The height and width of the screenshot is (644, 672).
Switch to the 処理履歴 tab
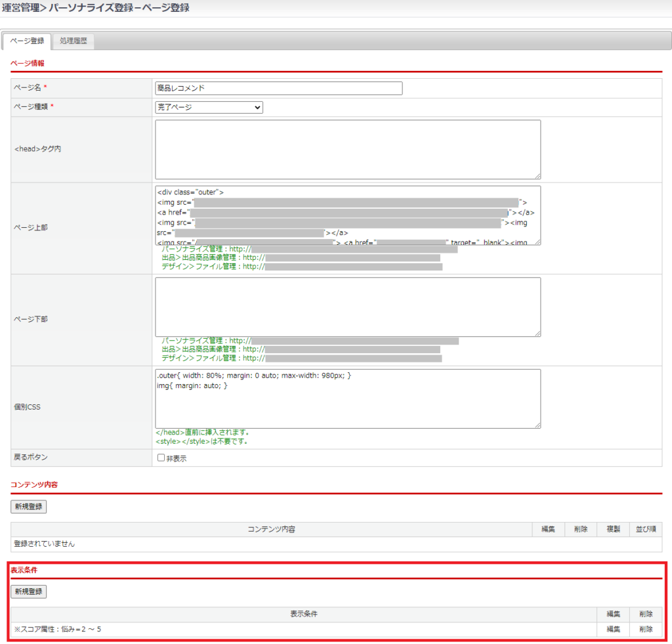pos(73,41)
